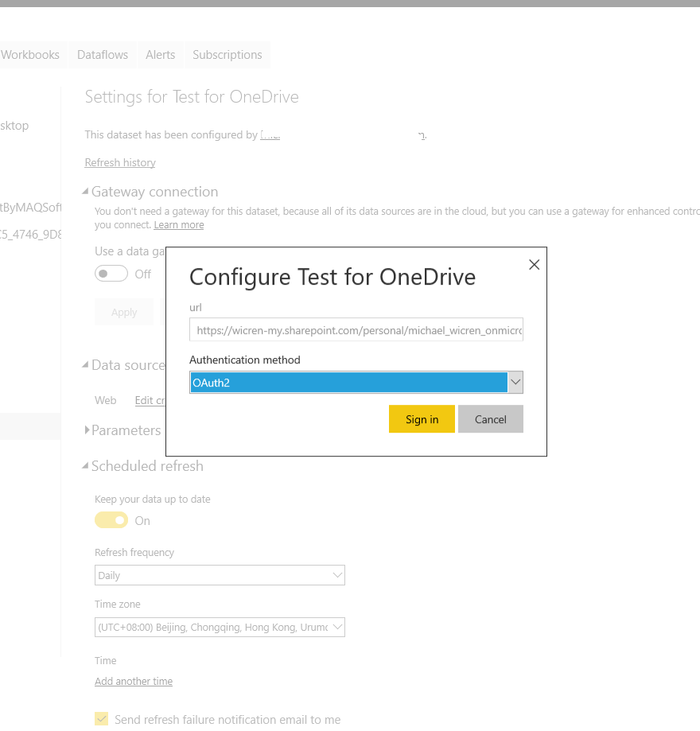Collapse the Data source section triangle
The width and height of the screenshot is (700, 731).
coord(85,364)
